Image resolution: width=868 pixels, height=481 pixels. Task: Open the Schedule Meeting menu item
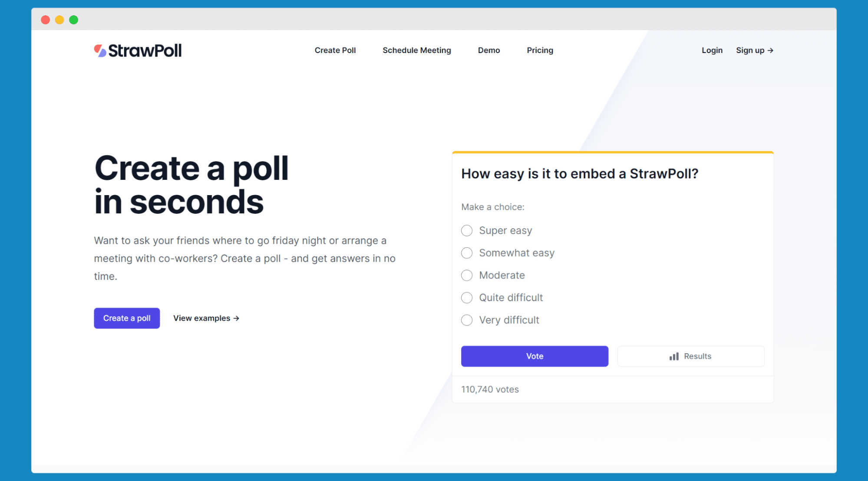tap(416, 50)
